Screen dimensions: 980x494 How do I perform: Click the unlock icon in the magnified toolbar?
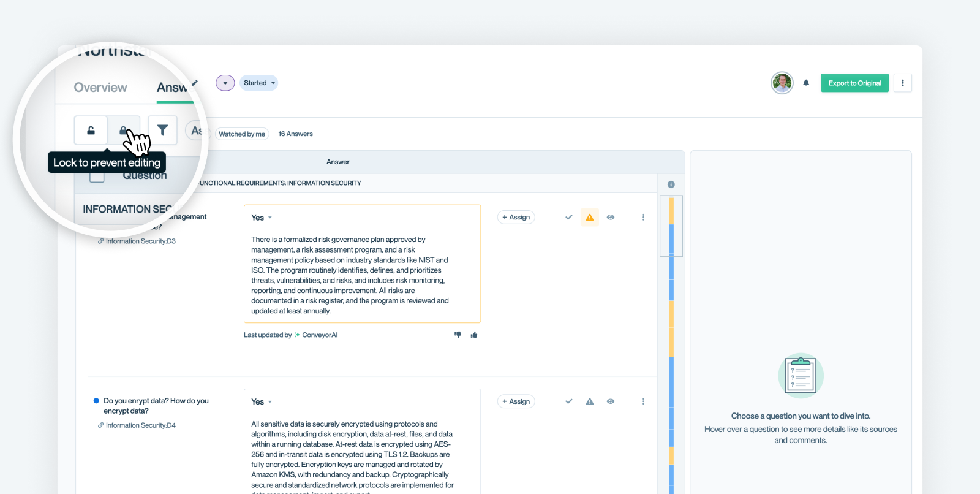pos(91,130)
